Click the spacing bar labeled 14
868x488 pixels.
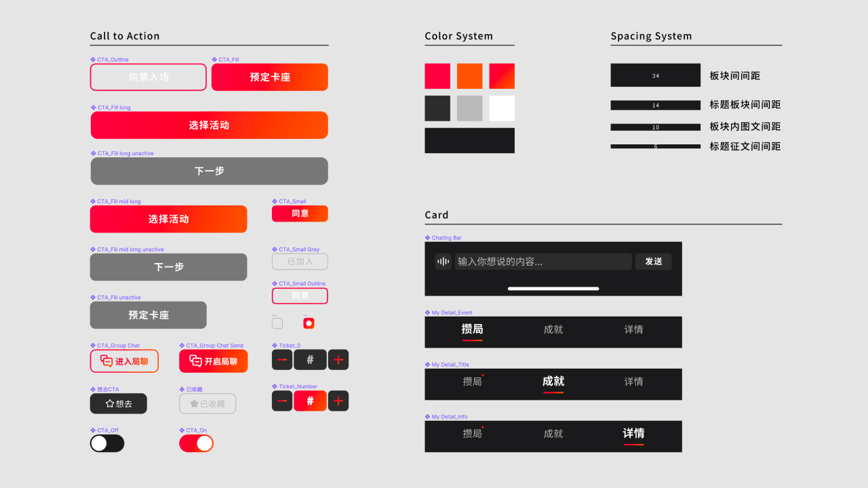click(x=656, y=105)
